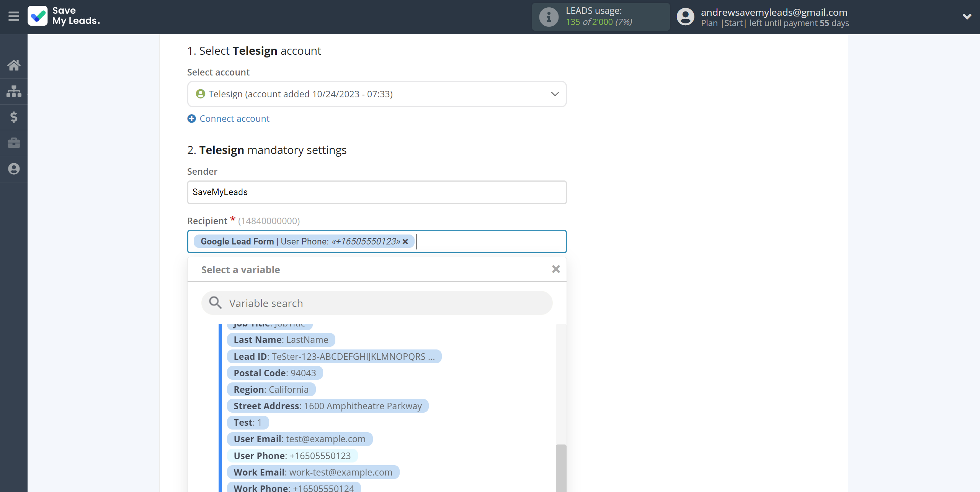Open billing dollar icon in sidebar
The height and width of the screenshot is (492, 980).
[x=14, y=117]
